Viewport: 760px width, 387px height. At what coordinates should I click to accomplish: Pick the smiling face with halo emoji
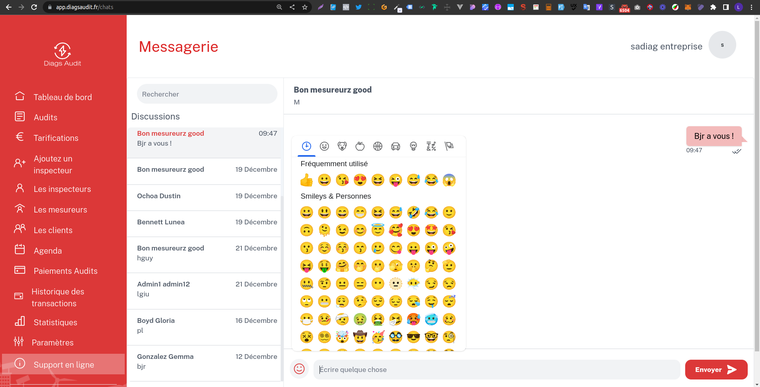point(378,230)
